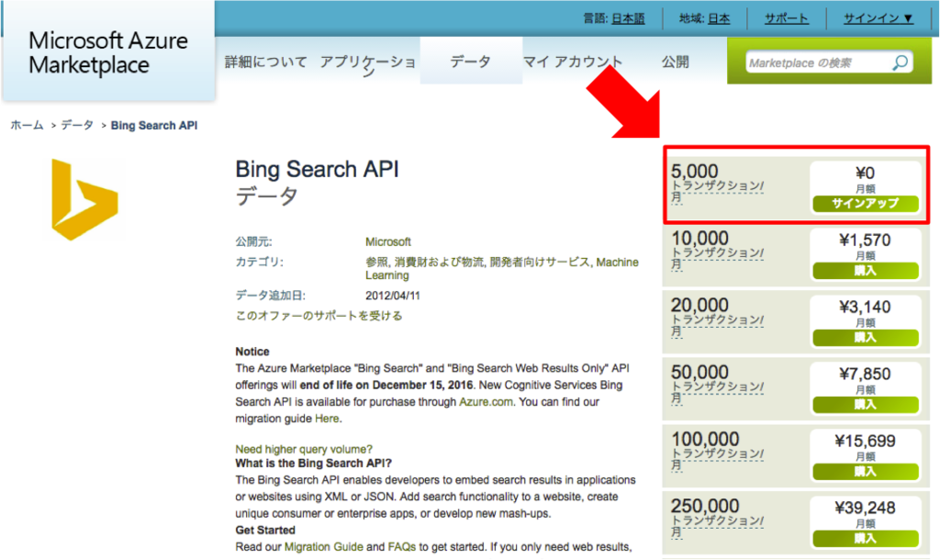Image resolution: width=940 pixels, height=560 pixels.
Task: Click the Notice heading
Action: click(x=252, y=352)
